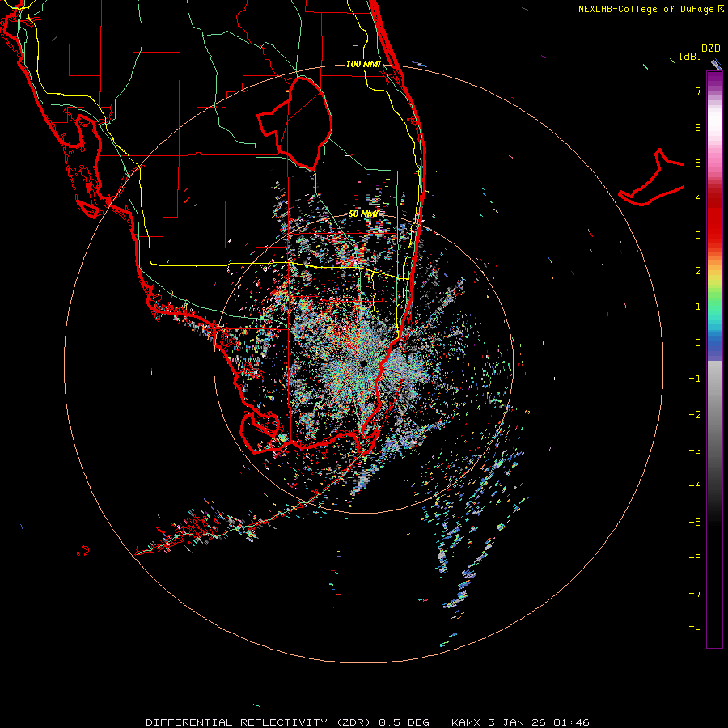Viewport: 728px width, 728px height.
Task: Click the -7 tick label on the color scale
Action: coord(695,594)
